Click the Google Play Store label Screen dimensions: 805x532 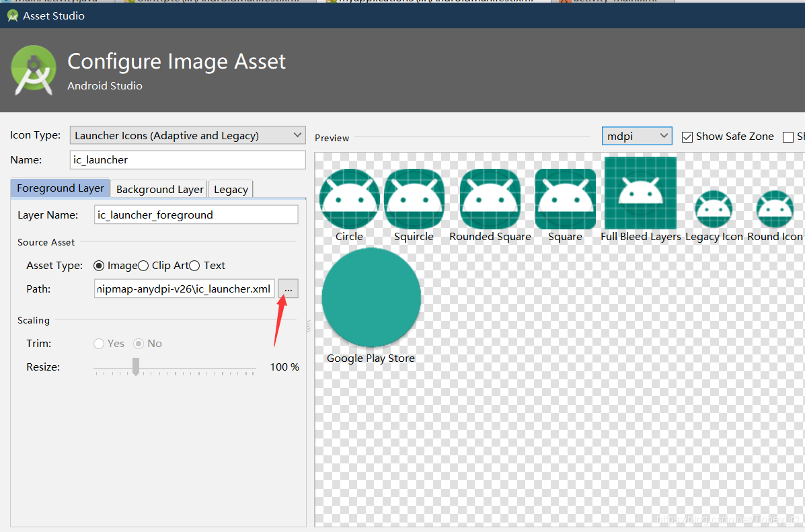pyautogui.click(x=371, y=358)
